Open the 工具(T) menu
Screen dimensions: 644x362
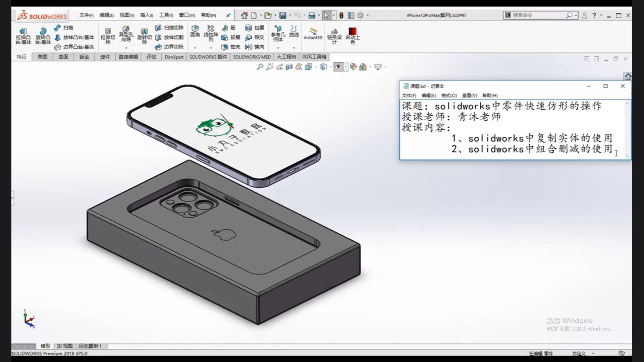[166, 15]
